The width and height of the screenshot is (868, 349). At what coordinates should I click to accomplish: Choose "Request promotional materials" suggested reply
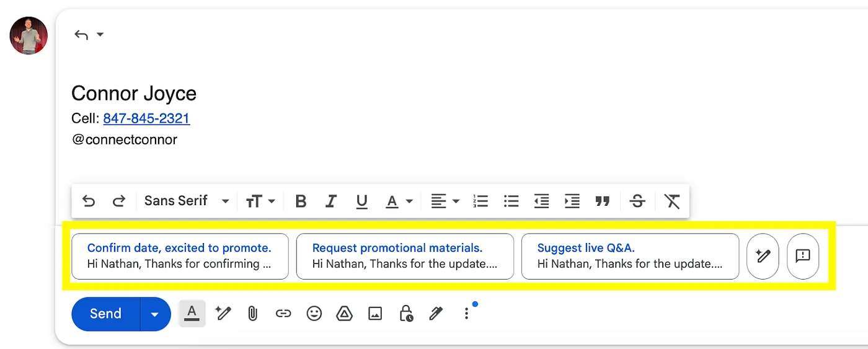pyautogui.click(x=405, y=256)
